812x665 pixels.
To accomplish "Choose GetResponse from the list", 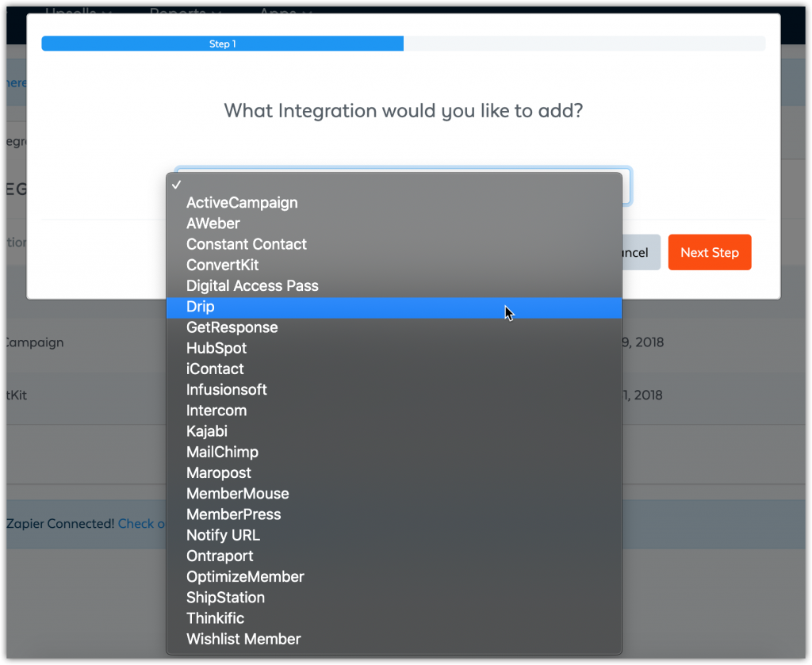I will coord(232,327).
